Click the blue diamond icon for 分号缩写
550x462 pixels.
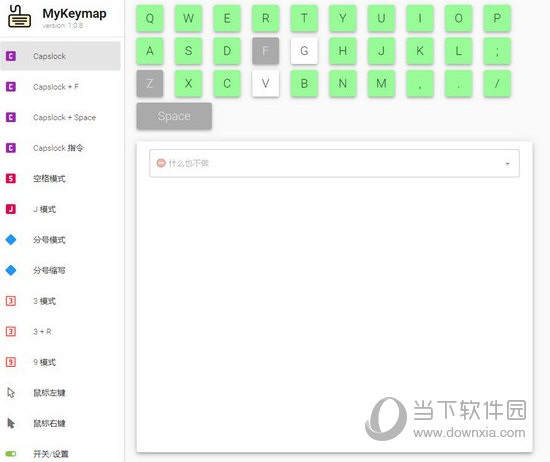(11, 270)
